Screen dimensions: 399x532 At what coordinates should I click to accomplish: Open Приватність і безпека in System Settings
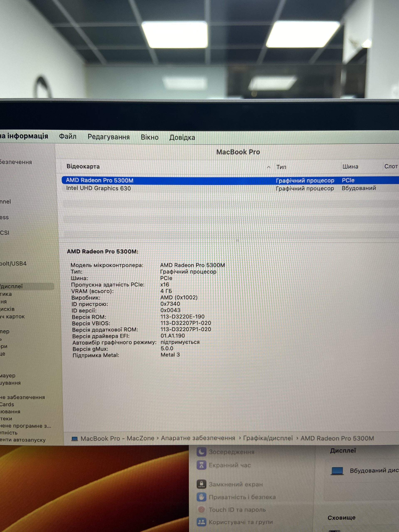236,497
